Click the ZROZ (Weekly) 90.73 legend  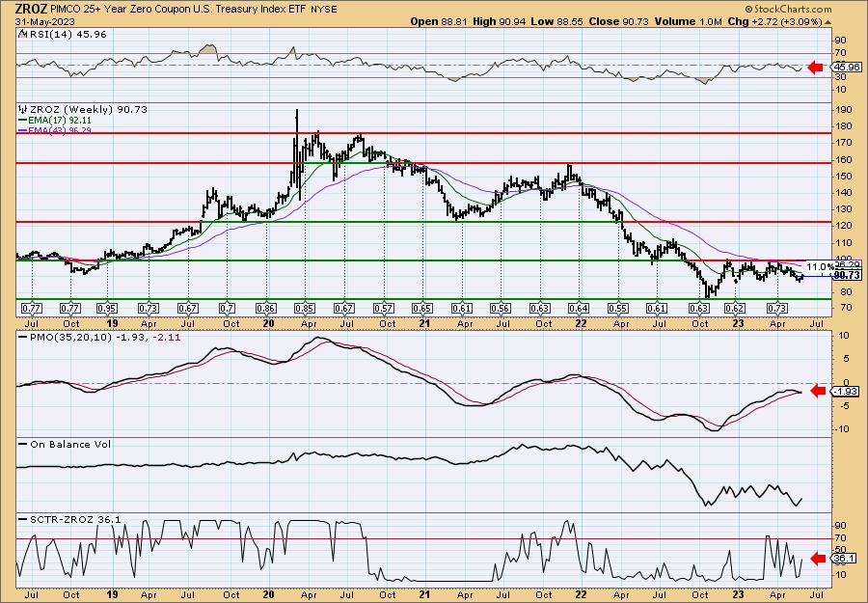[x=88, y=109]
